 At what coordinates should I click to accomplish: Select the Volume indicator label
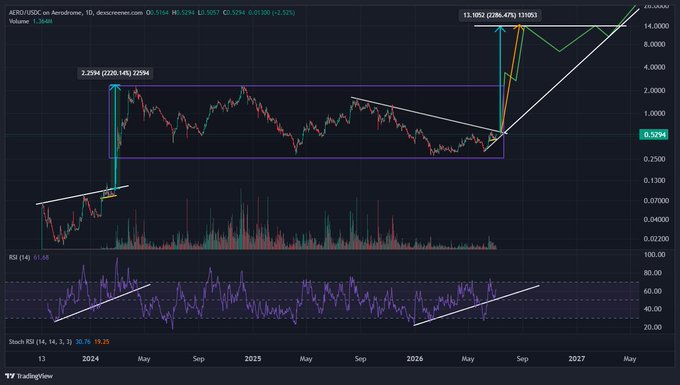(19, 21)
